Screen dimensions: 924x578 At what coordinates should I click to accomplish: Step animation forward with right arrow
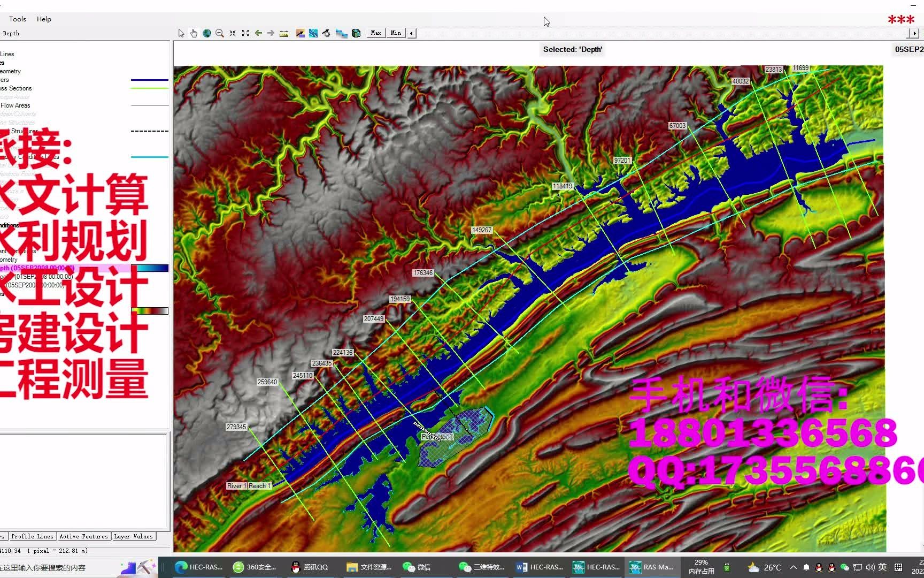914,33
